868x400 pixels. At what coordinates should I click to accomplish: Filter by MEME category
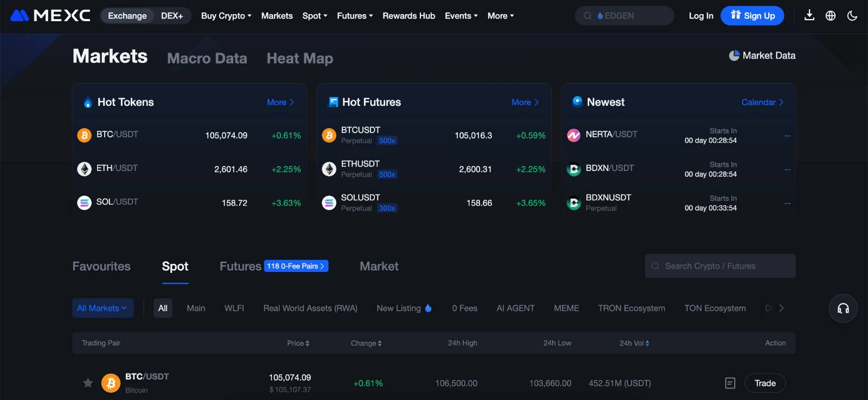[x=566, y=308]
